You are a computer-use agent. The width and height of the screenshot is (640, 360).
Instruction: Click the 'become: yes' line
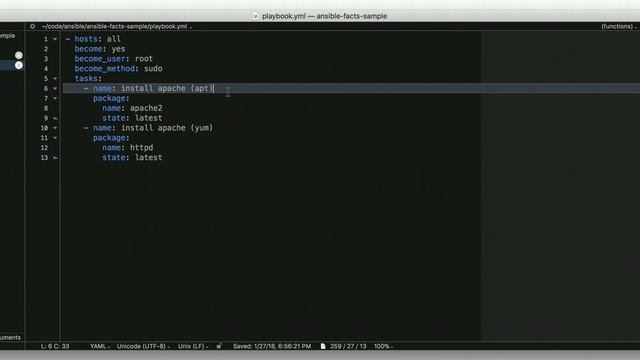coord(100,49)
